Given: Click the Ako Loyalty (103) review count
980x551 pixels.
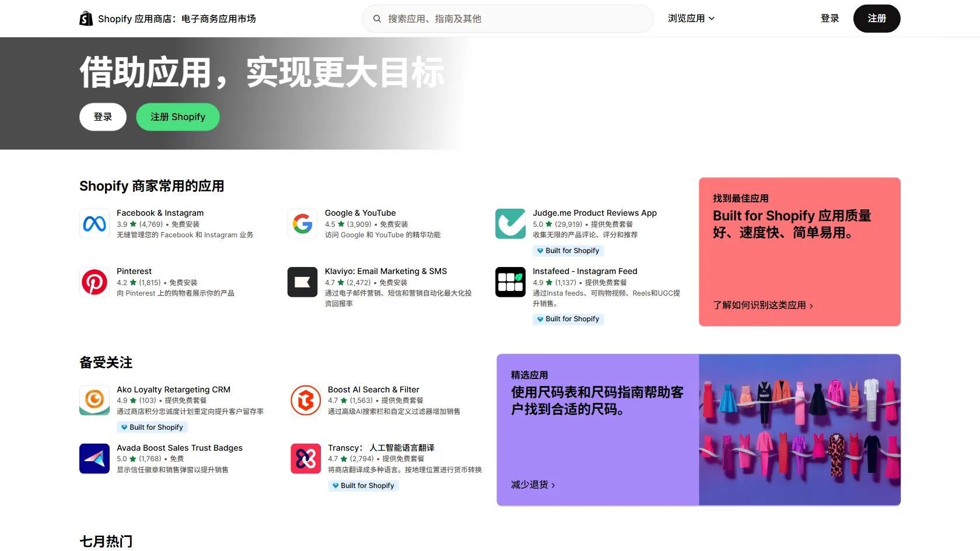Looking at the screenshot, I should 148,401.
